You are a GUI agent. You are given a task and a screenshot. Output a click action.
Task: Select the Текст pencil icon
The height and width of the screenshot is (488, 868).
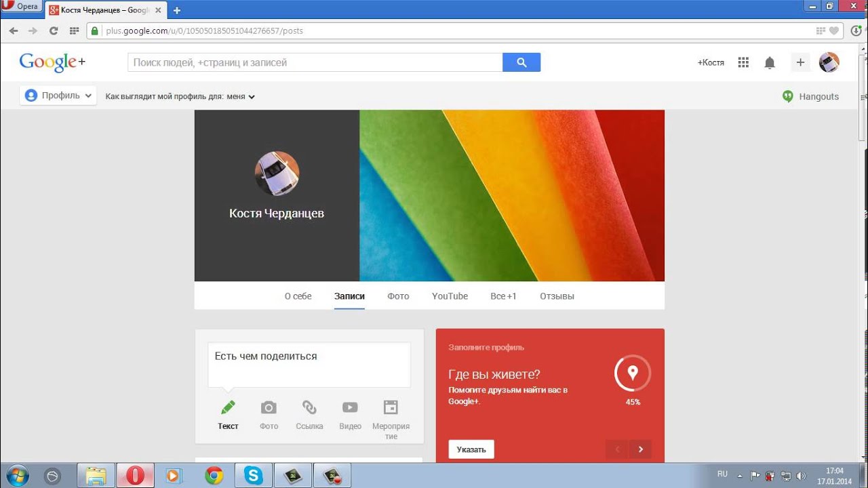(228, 407)
